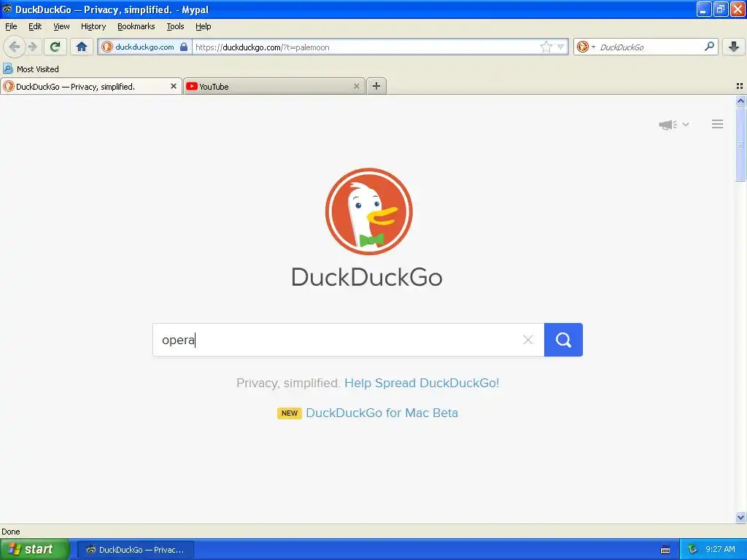The image size is (747, 560).
Task: Close the DuckDuckGo tab
Action: pyautogui.click(x=174, y=86)
